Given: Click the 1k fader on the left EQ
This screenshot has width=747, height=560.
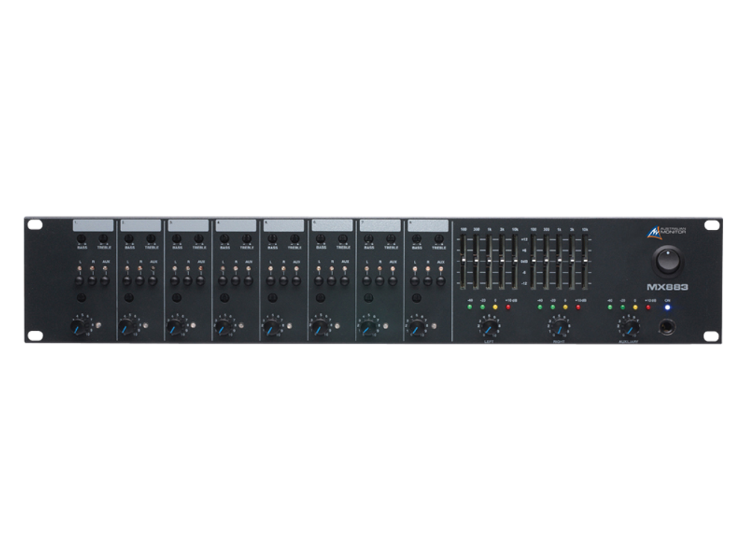Looking at the screenshot, I should [x=488, y=260].
